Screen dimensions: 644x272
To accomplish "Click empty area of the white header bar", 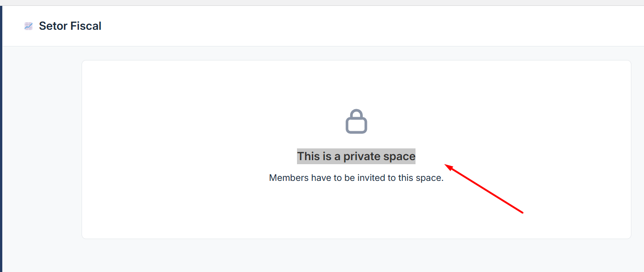I will tap(361, 26).
